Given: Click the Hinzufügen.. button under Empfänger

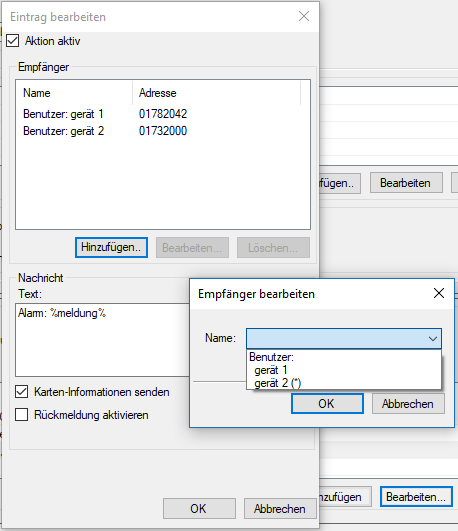Looking at the screenshot, I should [x=111, y=248].
